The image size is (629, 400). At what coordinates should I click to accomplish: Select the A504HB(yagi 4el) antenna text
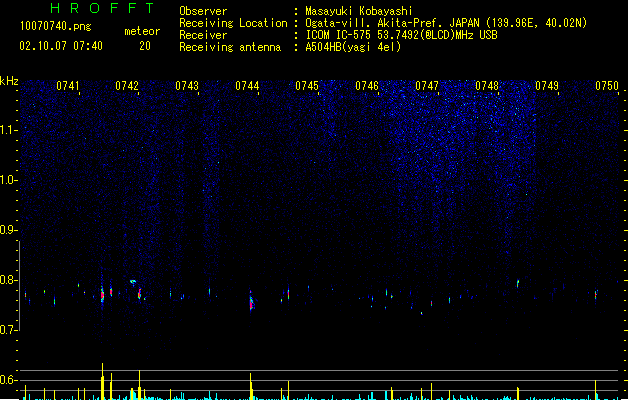[x=353, y=47]
